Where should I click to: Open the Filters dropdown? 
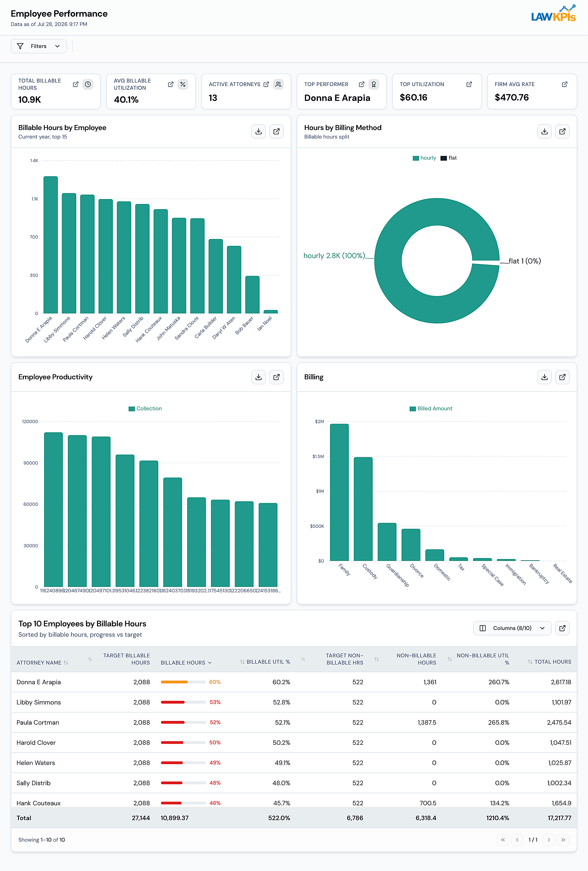(x=38, y=46)
